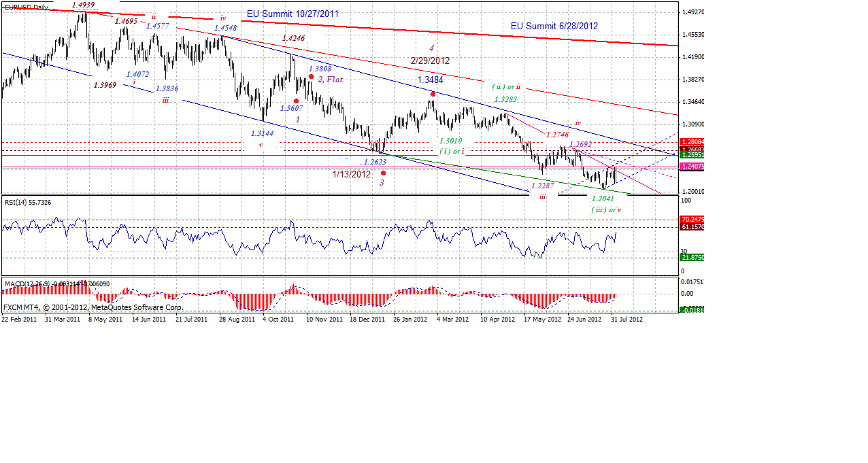Select the 1.4246 price label
The image size is (868, 463).
(293, 39)
